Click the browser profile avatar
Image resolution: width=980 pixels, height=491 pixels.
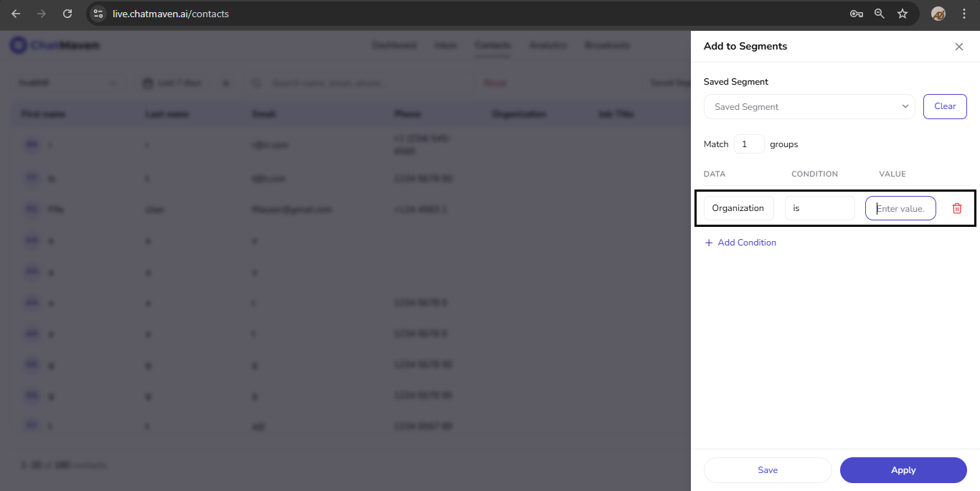(938, 14)
